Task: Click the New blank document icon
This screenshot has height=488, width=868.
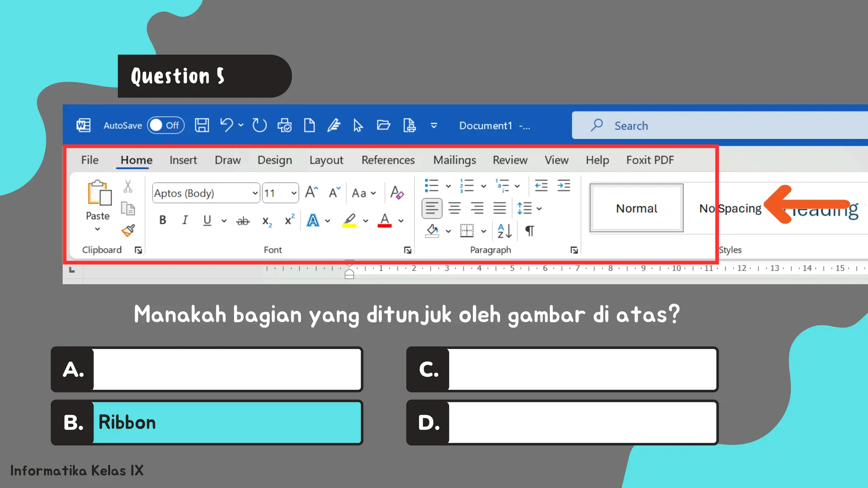Action: click(309, 125)
